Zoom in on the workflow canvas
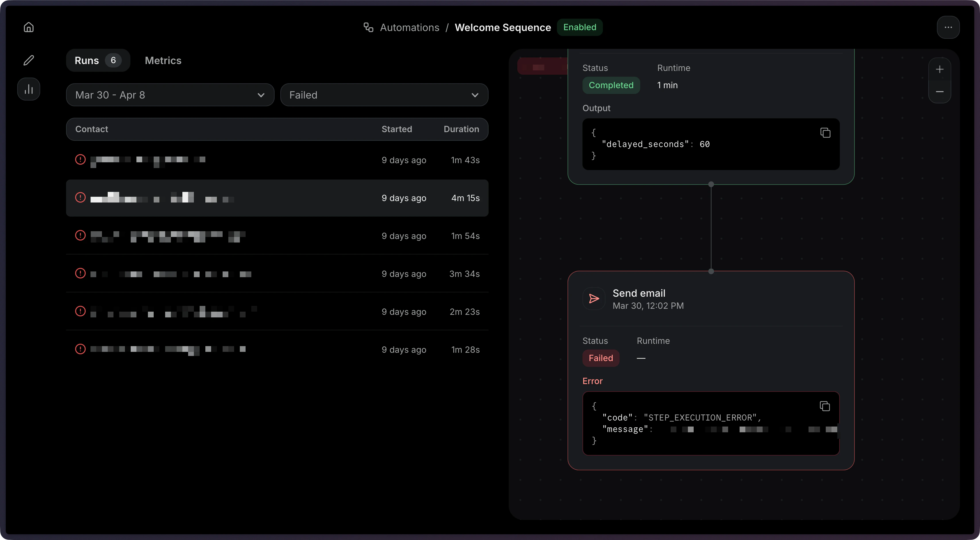The image size is (980, 540). coord(940,69)
